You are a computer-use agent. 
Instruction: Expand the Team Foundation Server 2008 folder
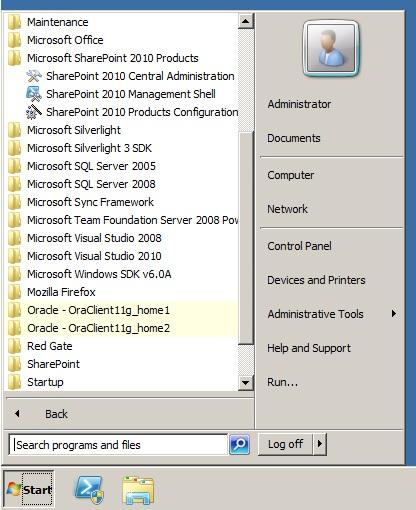point(122,220)
